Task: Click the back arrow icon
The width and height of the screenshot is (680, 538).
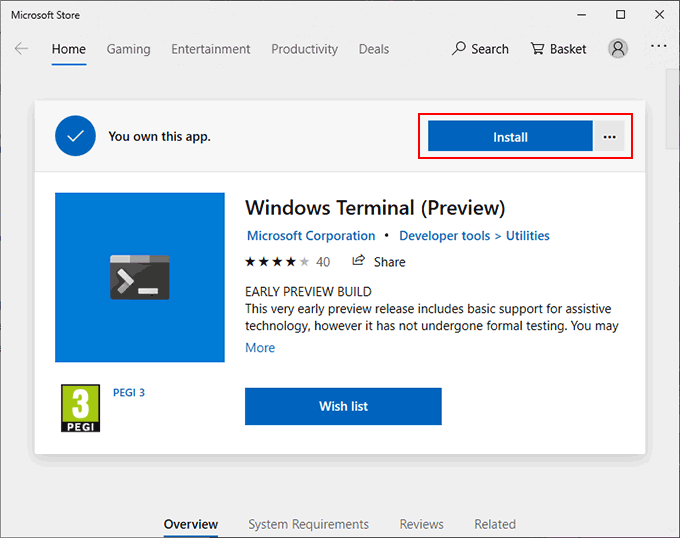Action: point(22,48)
